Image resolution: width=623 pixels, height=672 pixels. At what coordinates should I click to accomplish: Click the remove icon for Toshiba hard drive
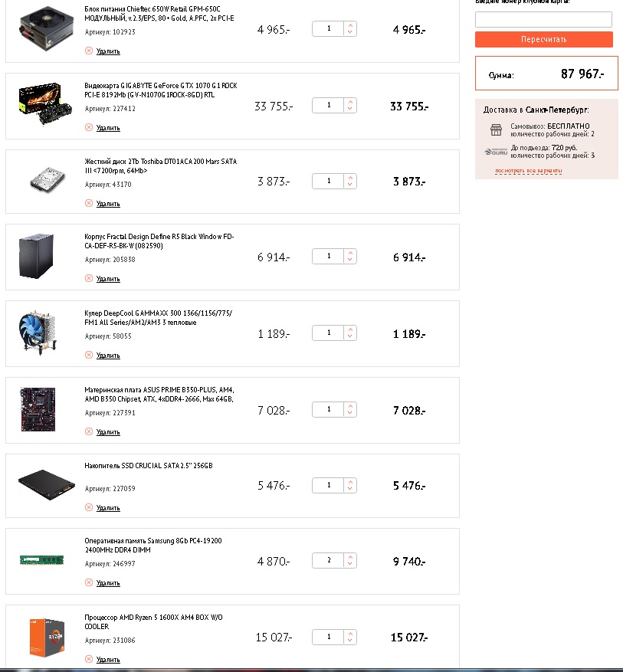pyautogui.click(x=89, y=203)
